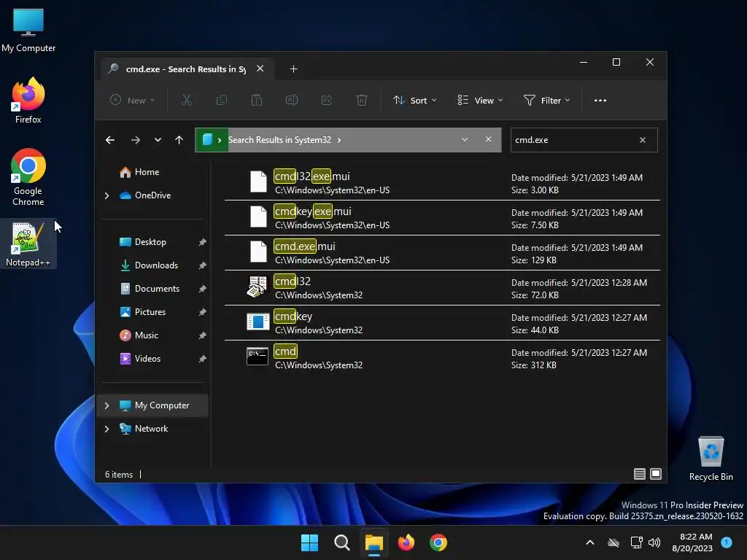Click network status icon in system tray
This screenshot has width=747, height=560.
coord(636,542)
